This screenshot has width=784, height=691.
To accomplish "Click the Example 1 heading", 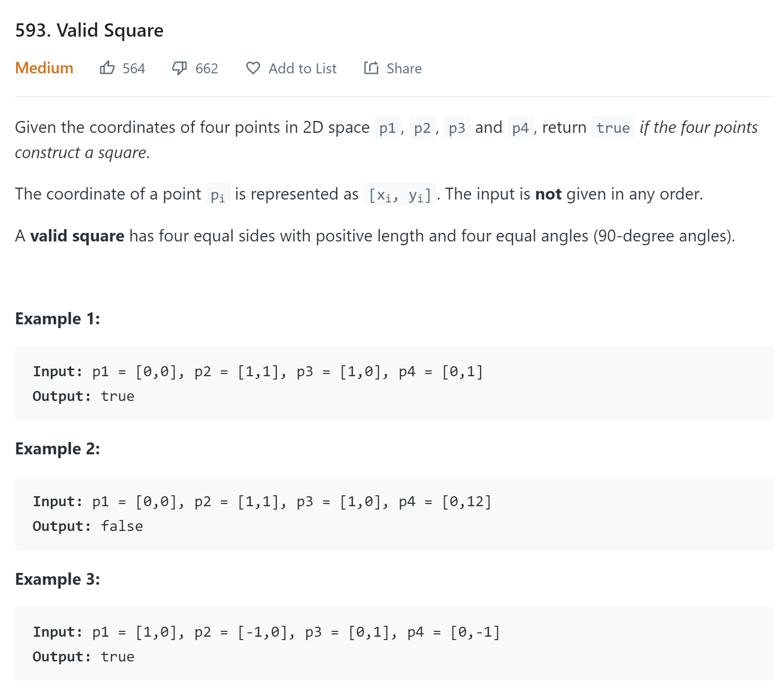I will click(58, 319).
